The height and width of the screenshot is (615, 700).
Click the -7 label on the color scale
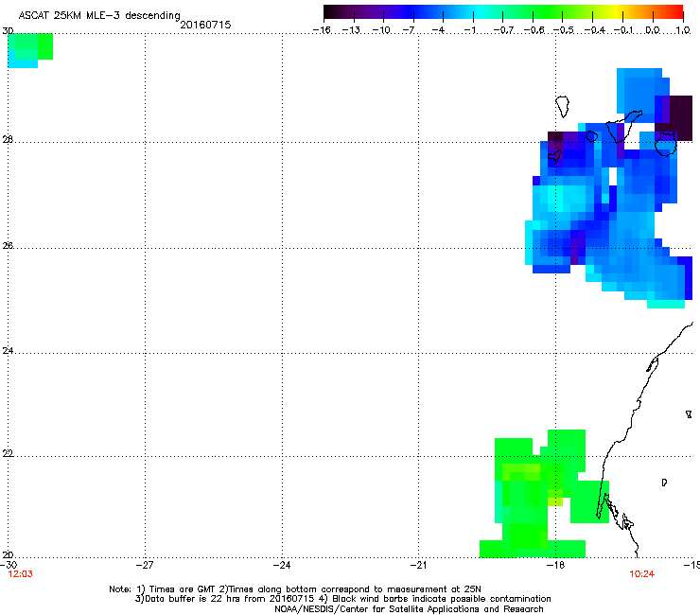pyautogui.click(x=408, y=30)
